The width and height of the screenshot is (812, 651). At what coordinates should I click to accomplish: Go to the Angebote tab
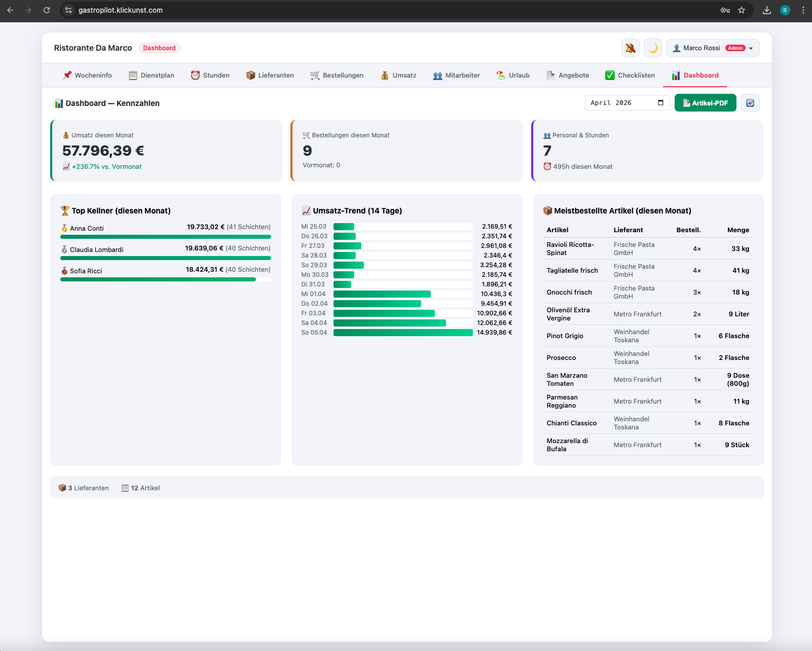(568, 76)
